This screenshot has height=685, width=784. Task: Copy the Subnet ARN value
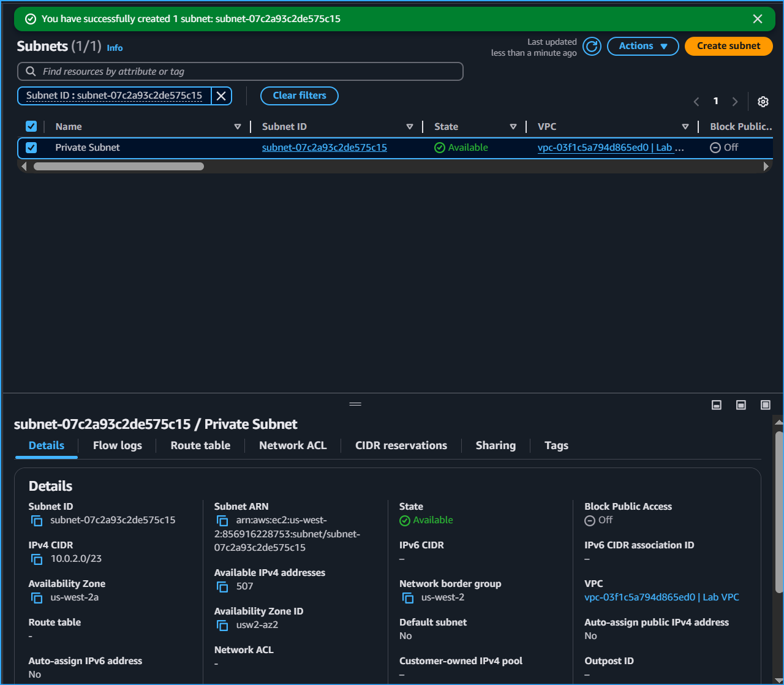click(222, 521)
